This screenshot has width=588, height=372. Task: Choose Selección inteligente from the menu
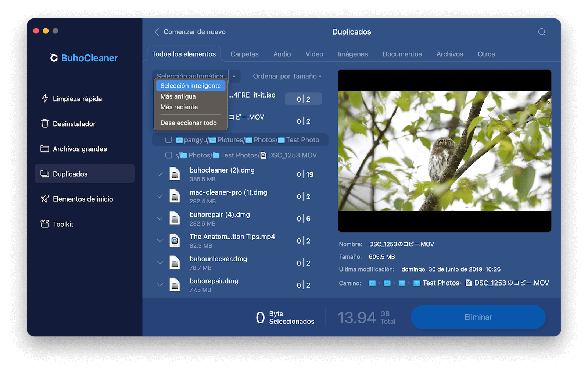point(191,86)
